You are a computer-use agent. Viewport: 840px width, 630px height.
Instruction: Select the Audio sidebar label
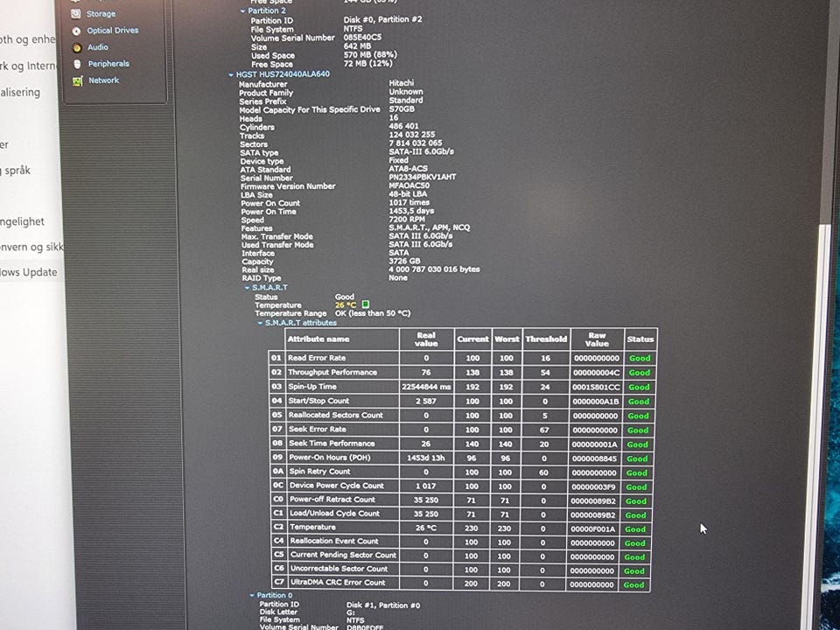(98, 47)
